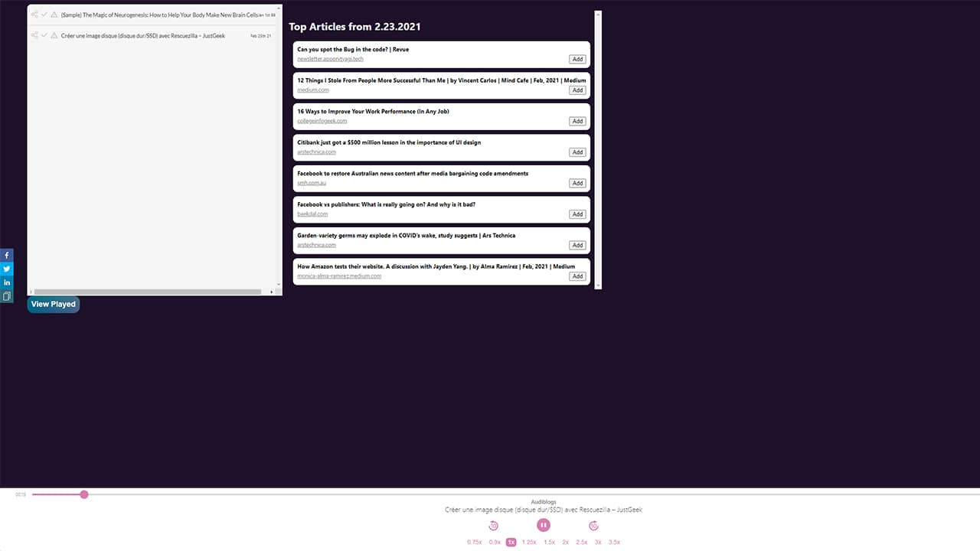Viewport: 980px width, 551px height.
Task: Click playlist scrollbar right arrow
Action: tap(270, 292)
